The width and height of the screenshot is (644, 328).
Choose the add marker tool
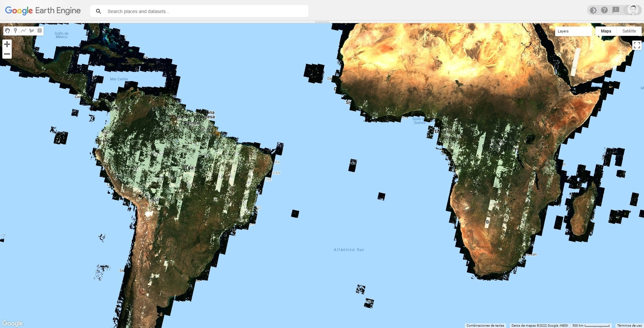15,31
